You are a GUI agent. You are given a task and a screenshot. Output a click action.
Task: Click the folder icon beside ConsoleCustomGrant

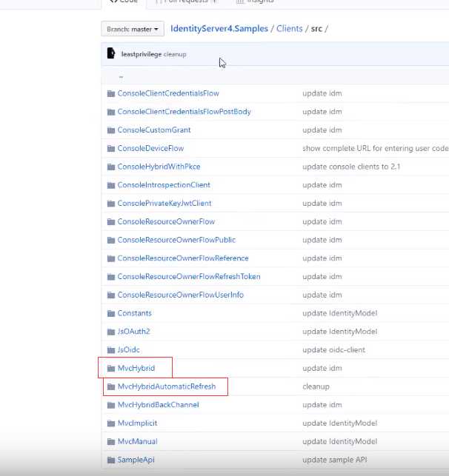(111, 130)
